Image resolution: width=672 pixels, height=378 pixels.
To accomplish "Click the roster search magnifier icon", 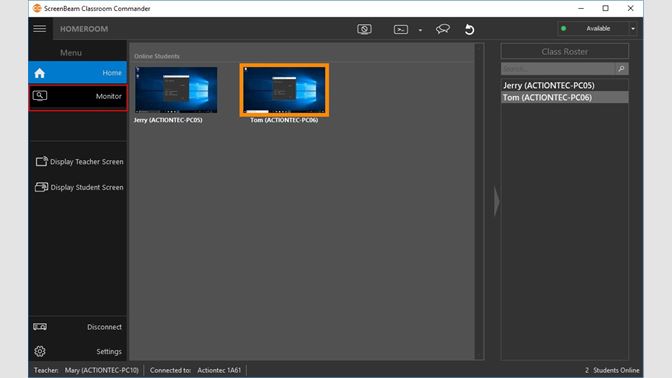I will pyautogui.click(x=621, y=69).
